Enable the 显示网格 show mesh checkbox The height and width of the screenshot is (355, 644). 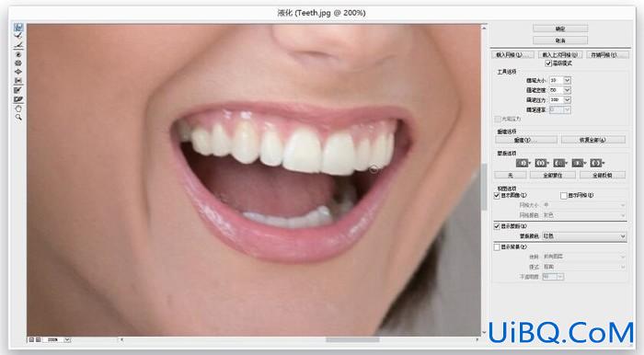564,195
